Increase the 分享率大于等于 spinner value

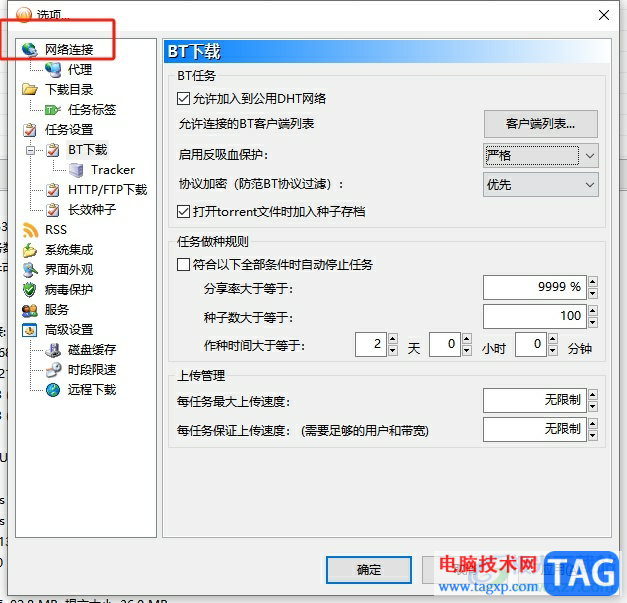[x=593, y=282]
